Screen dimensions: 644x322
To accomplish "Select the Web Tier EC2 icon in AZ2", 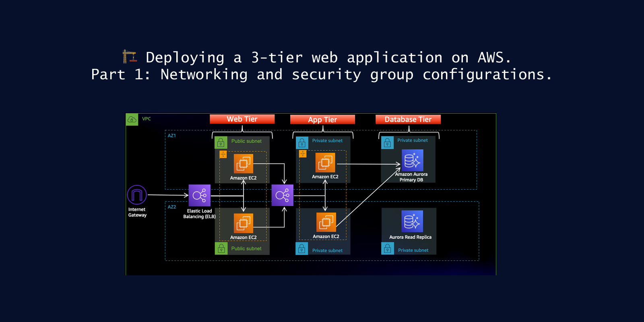I will (x=244, y=223).
